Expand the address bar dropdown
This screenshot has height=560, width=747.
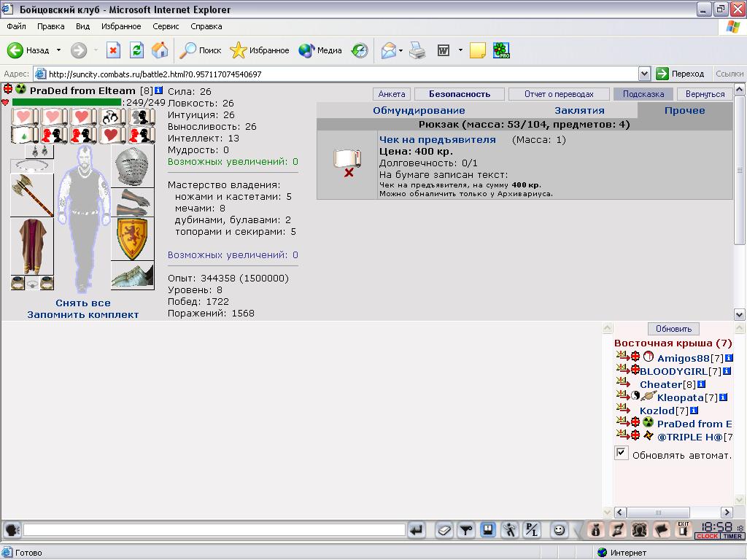644,74
